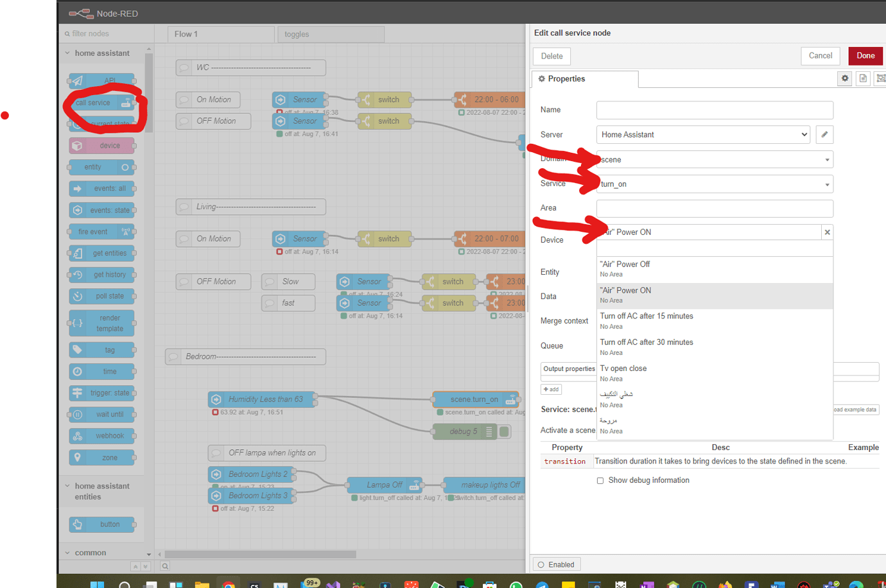
Task: Select the fire event palette node
Action: click(102, 232)
